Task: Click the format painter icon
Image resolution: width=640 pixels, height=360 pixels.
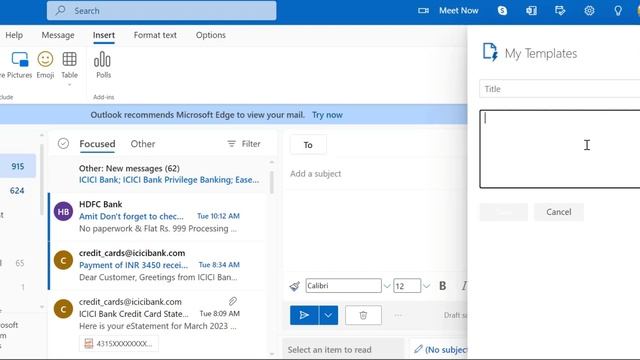Action: [x=295, y=286]
